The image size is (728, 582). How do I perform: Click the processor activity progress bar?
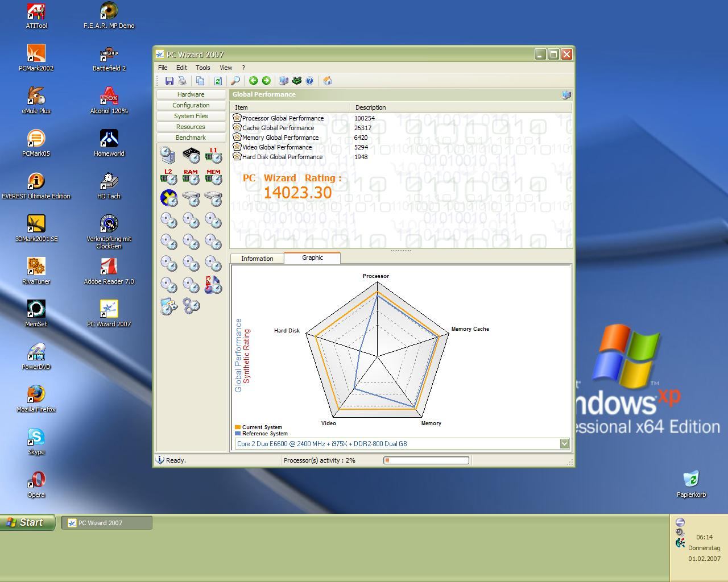point(427,460)
